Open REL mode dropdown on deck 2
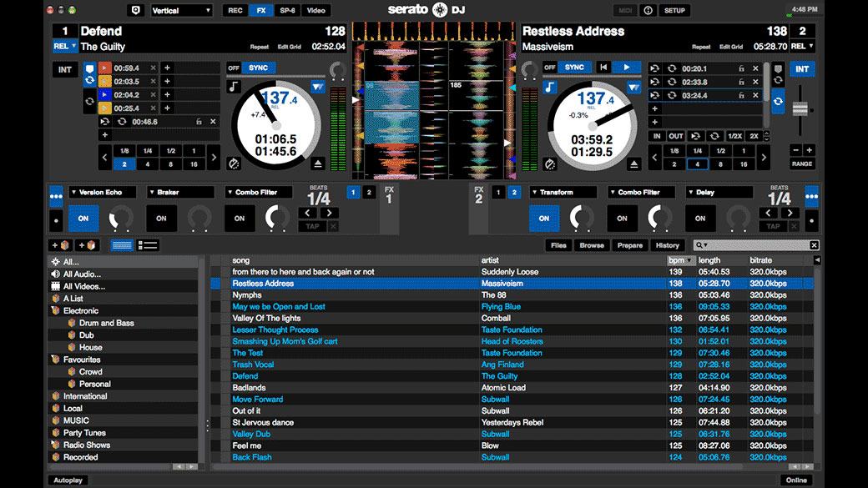Image resolution: width=868 pixels, height=488 pixels. [802, 46]
